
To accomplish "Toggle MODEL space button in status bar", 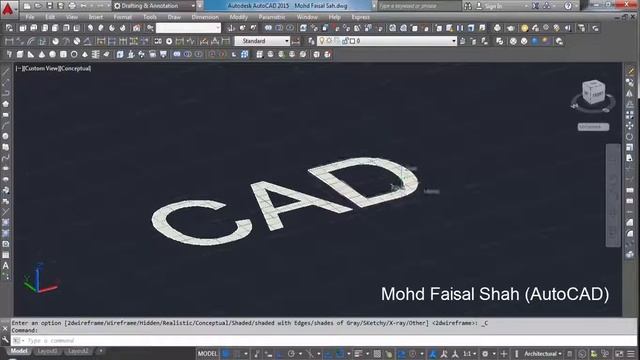I will (x=207, y=354).
